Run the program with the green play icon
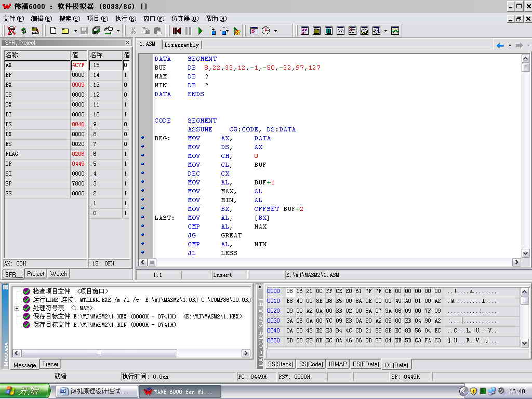The width and height of the screenshot is (532, 399). pos(200,31)
